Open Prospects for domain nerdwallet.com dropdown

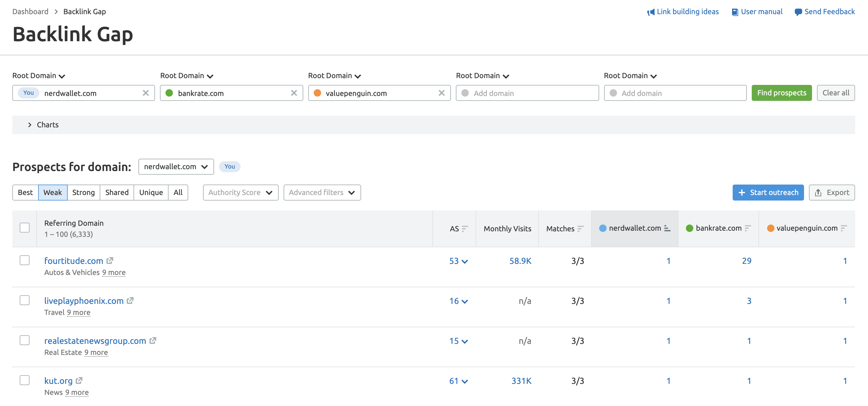(x=176, y=167)
